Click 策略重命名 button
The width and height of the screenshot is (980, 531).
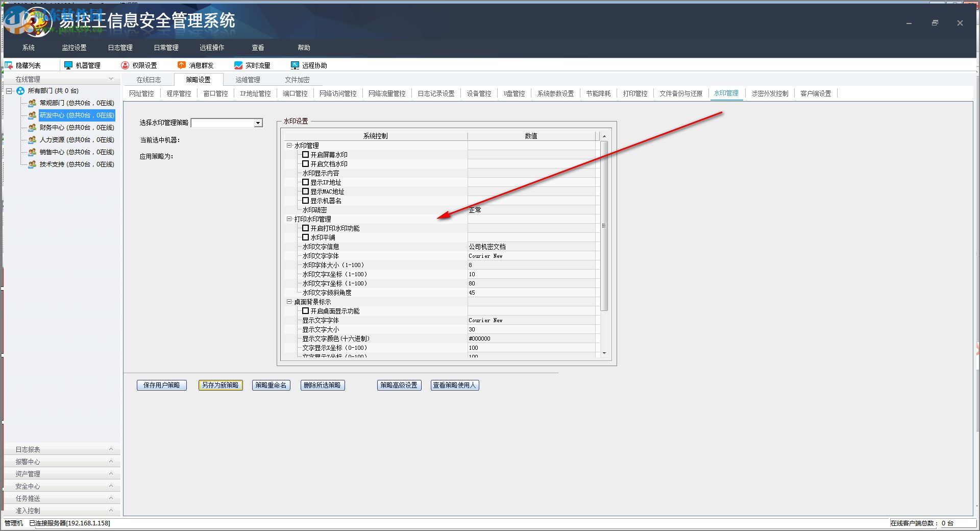point(271,385)
